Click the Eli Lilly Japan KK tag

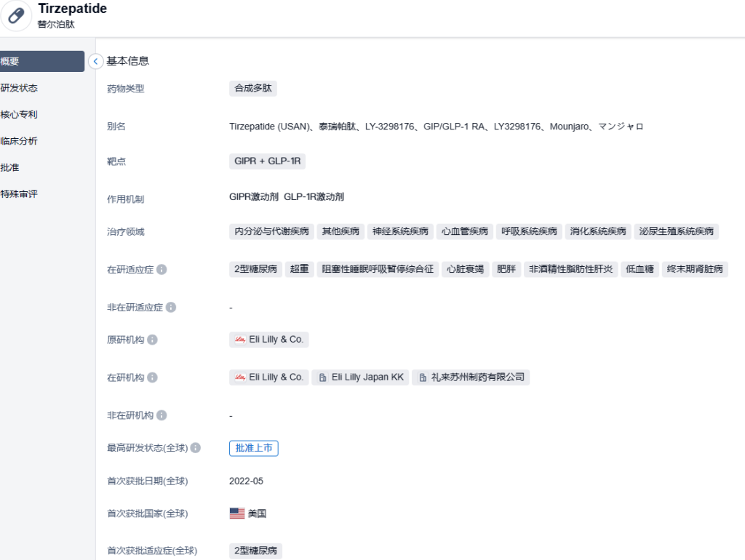tap(360, 377)
